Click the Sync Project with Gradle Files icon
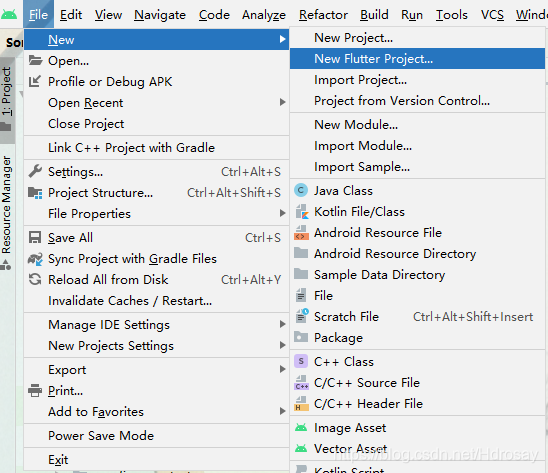The height and width of the screenshot is (473, 548). 35,259
